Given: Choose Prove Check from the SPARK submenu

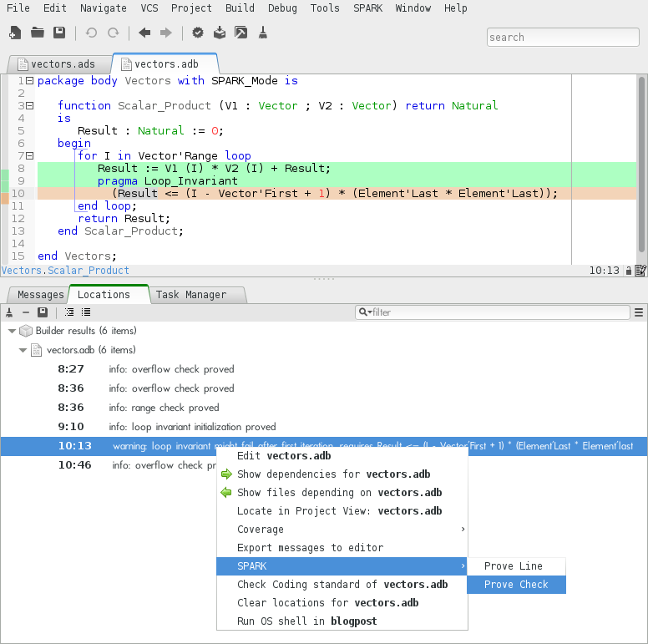Looking at the screenshot, I should click(515, 585).
